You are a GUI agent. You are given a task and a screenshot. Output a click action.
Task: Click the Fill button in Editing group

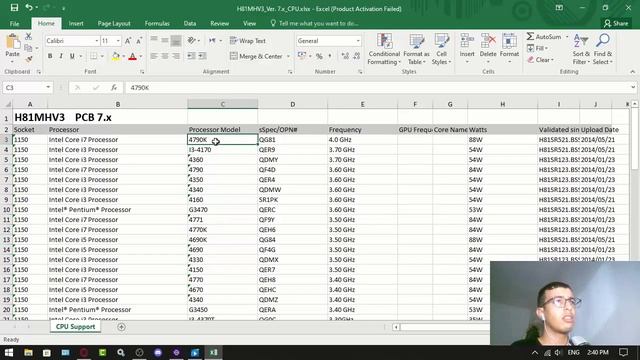(x=538, y=48)
